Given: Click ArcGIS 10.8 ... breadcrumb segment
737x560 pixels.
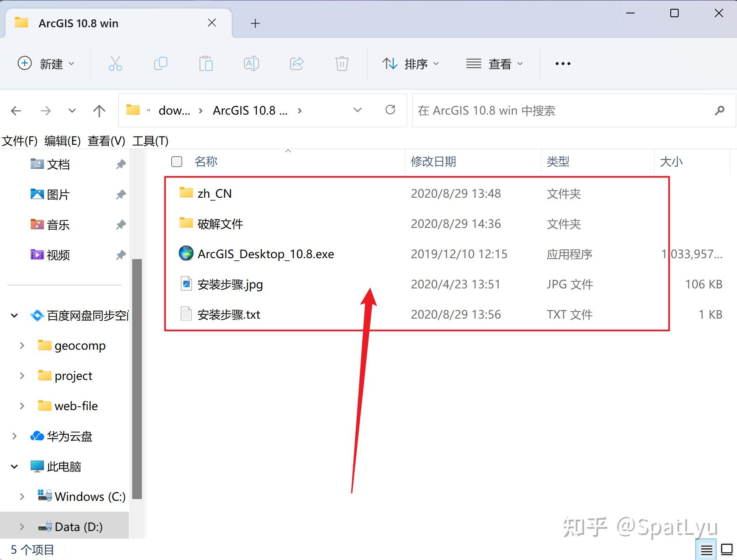Looking at the screenshot, I should (x=250, y=110).
